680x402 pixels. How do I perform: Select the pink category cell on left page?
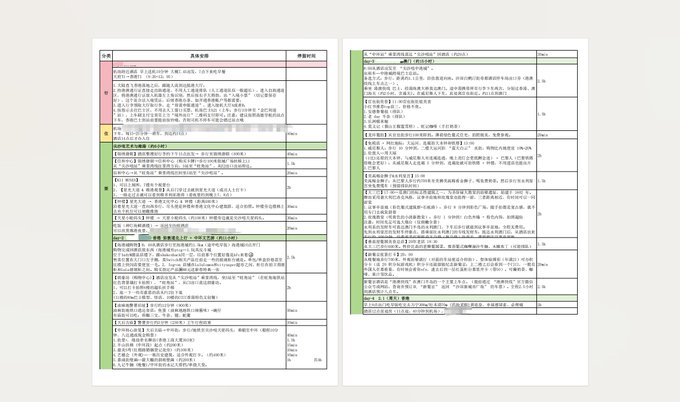click(x=106, y=93)
